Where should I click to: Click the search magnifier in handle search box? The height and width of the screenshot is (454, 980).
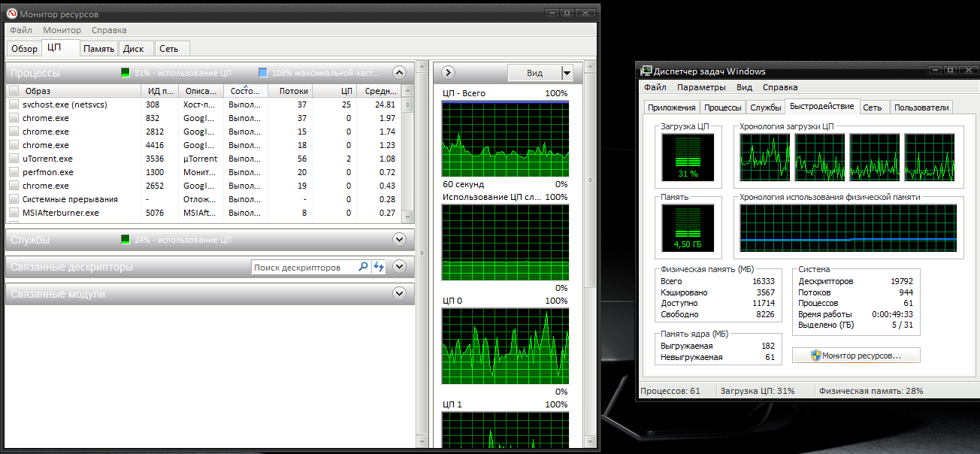[x=364, y=268]
